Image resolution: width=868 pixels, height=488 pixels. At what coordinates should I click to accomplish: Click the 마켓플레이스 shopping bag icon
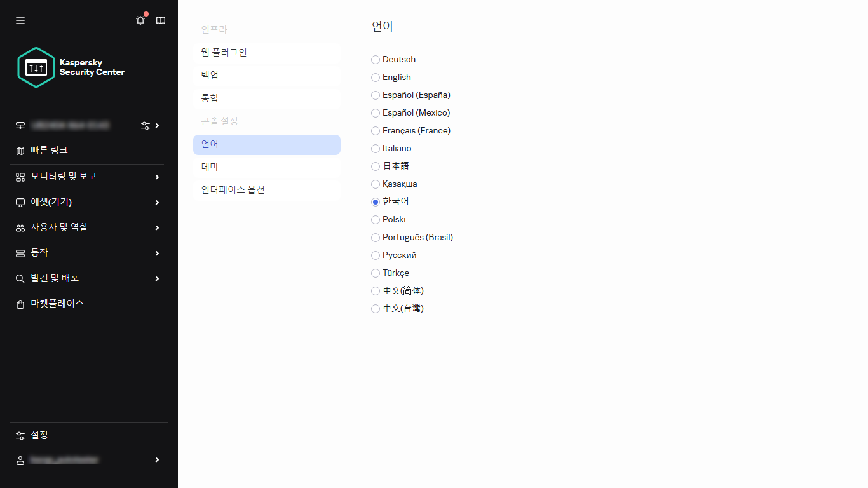(x=20, y=304)
